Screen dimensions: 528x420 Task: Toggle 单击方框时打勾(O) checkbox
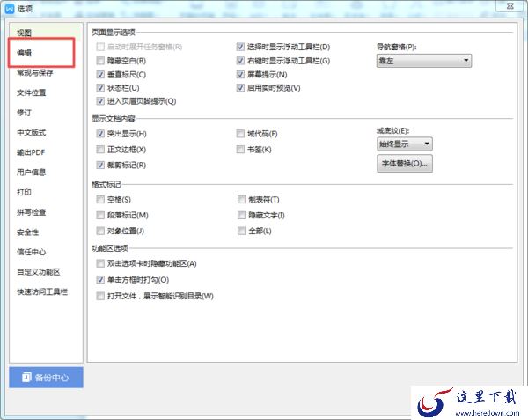(100, 279)
